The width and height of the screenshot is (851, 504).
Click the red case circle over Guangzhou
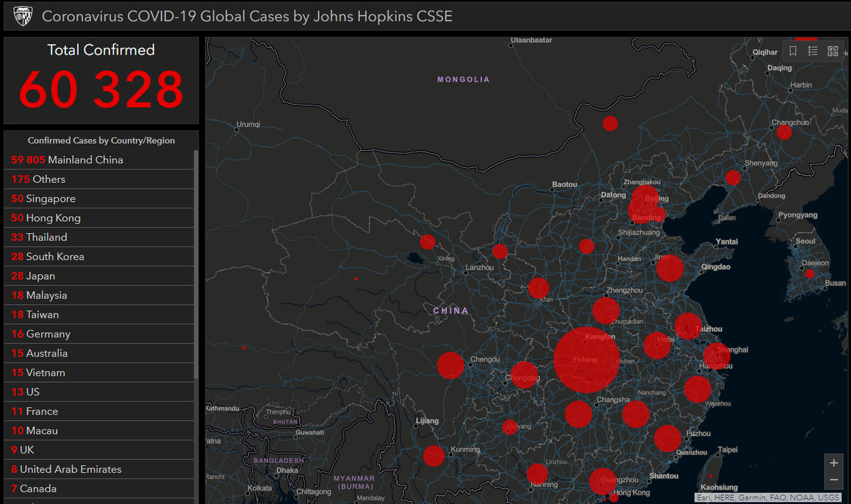603,482
